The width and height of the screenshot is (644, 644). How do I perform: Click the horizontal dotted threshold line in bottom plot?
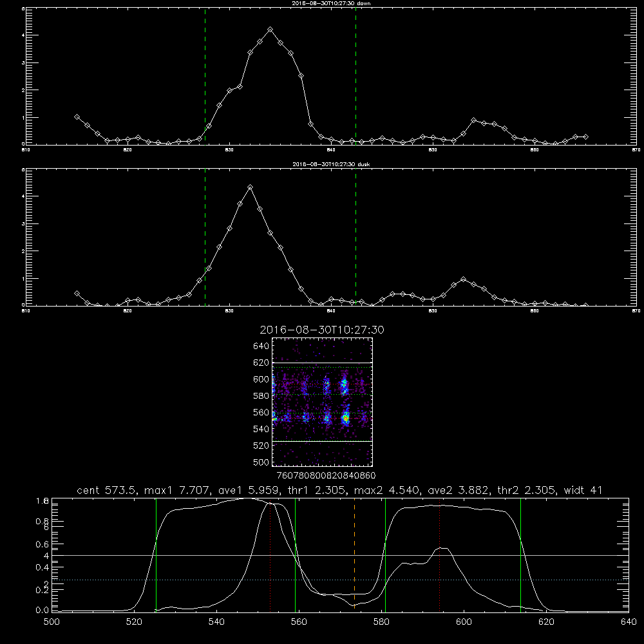tap(340, 580)
